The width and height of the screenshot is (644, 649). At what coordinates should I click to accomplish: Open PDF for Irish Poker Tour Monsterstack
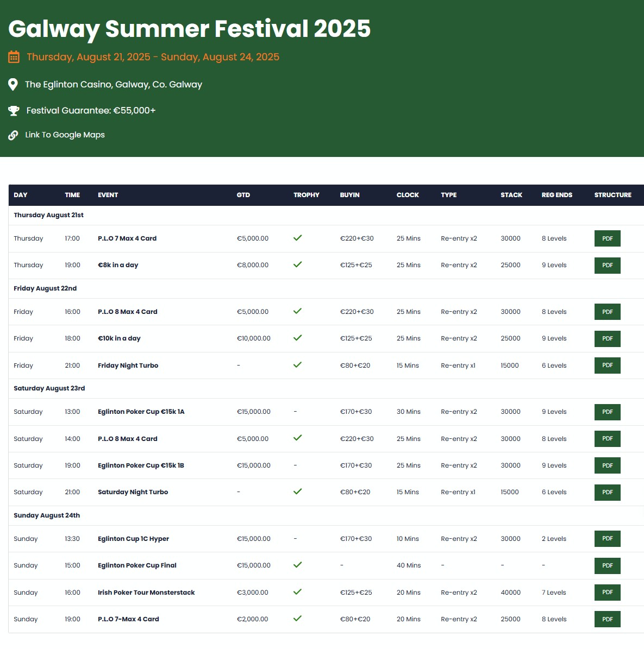coord(607,593)
